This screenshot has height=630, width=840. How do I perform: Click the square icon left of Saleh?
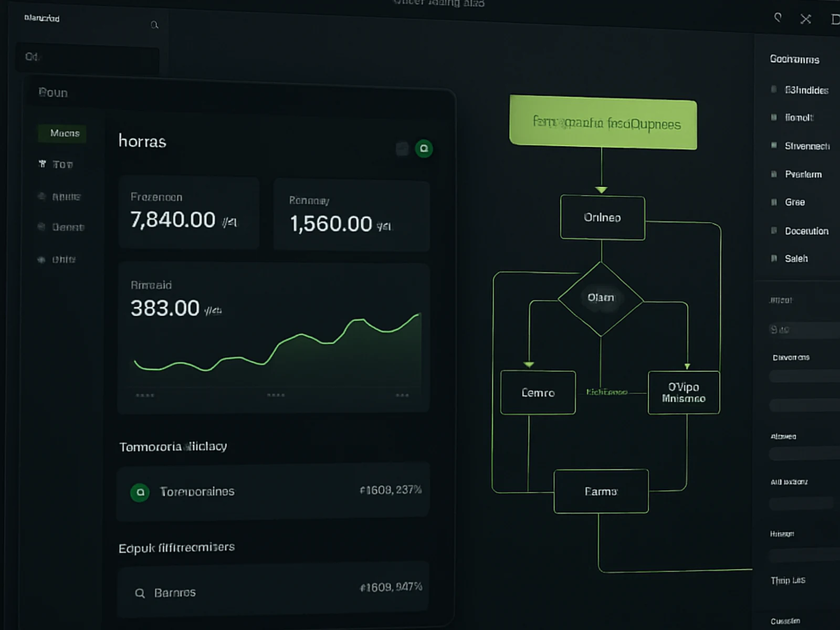[x=773, y=258]
